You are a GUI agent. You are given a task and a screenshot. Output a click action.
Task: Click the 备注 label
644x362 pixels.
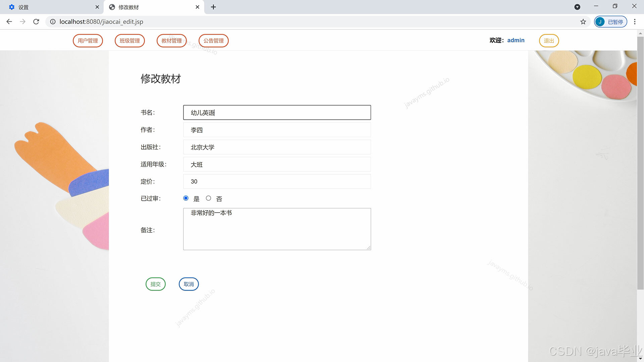(x=148, y=230)
